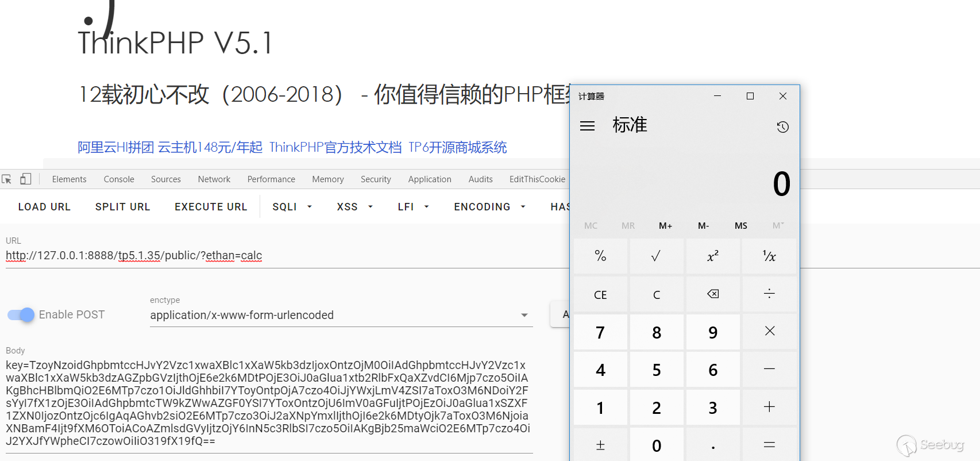Click the number 9 key

[712, 332]
